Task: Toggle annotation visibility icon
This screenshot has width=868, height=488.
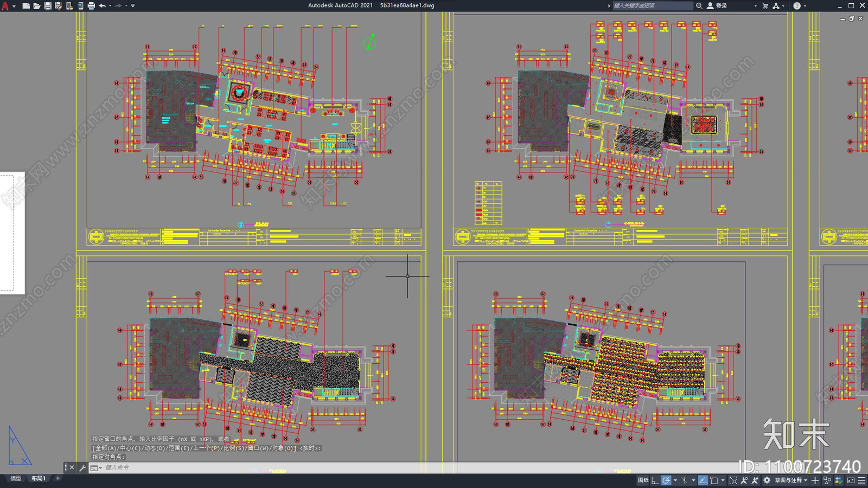Action: point(744,480)
